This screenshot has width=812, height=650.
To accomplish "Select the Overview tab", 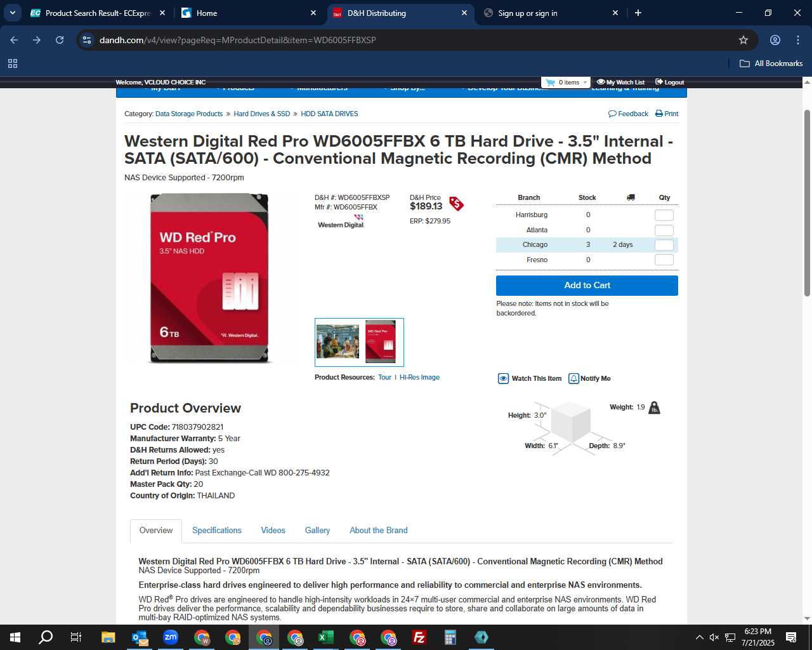I will (156, 531).
